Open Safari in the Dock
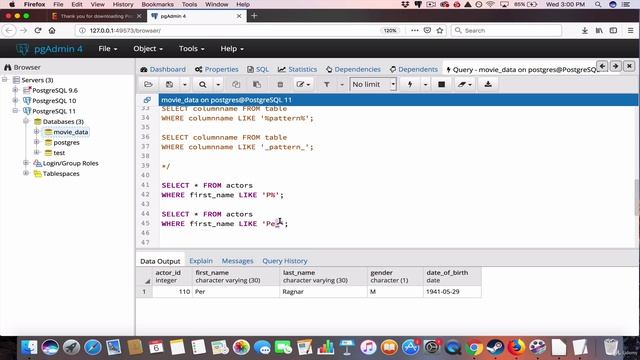 coord(93,347)
